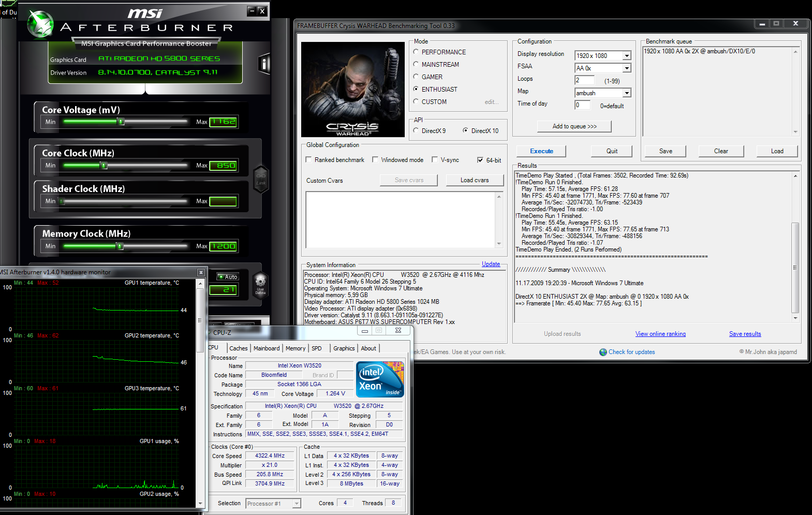Click the Intel Xeon inside logo in CPU-Z
The image size is (812, 515).
(x=380, y=379)
